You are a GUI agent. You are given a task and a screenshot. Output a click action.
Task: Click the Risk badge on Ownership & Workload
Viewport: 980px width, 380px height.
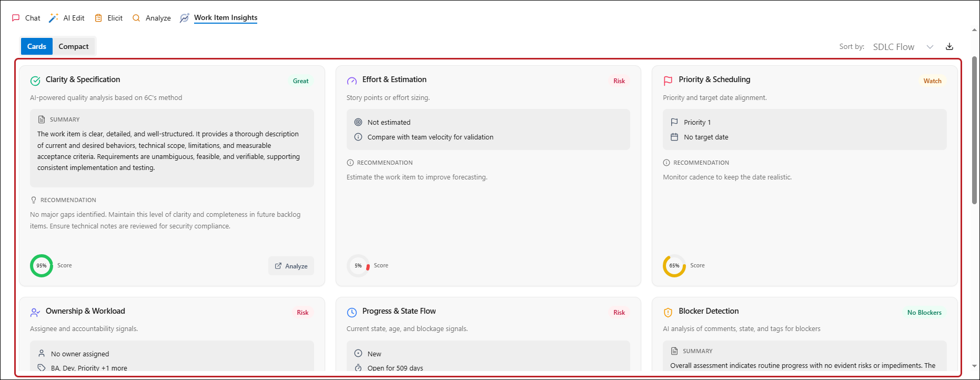coord(302,313)
